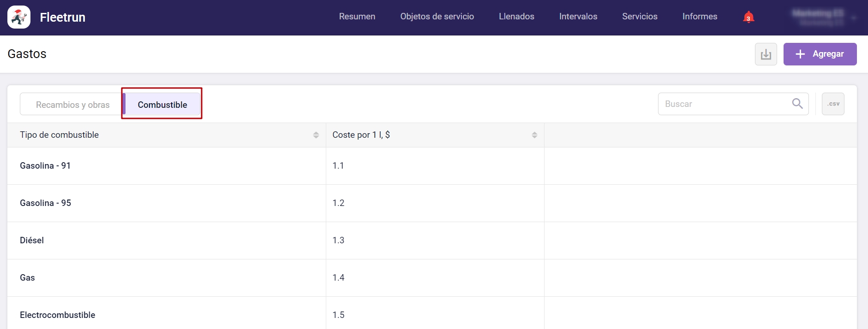Screen dimensions: 868x329
Task: View the Informes section
Action: point(699,17)
